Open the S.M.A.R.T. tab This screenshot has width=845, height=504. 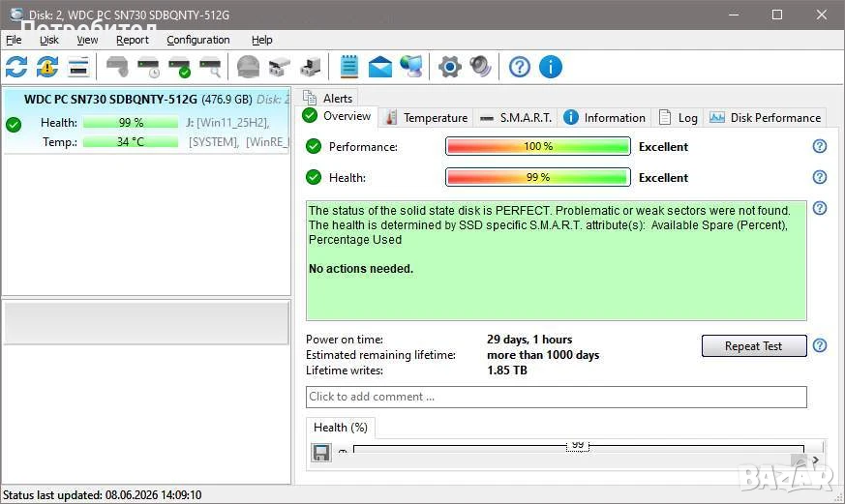(515, 118)
